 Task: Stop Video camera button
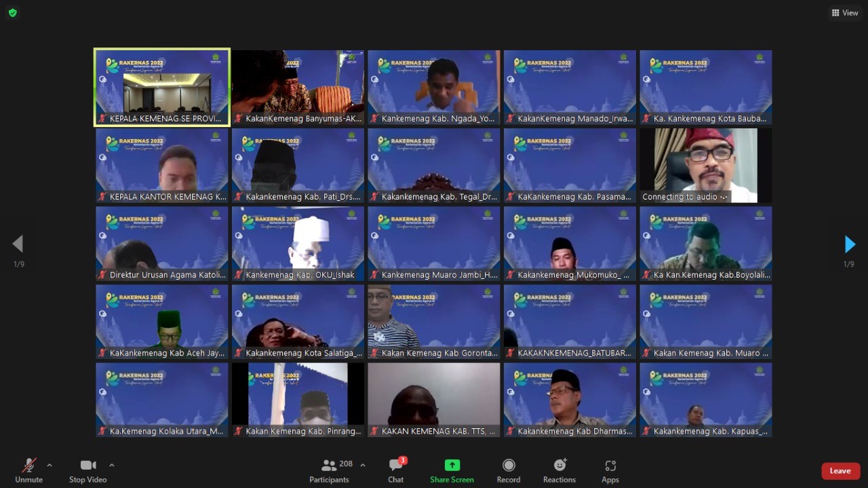point(88,470)
